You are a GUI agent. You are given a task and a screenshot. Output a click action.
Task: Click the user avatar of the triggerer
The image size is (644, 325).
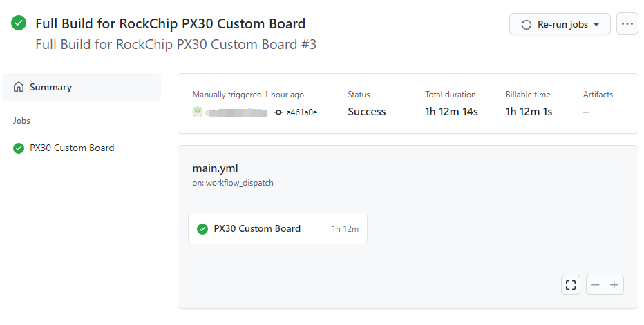click(198, 112)
